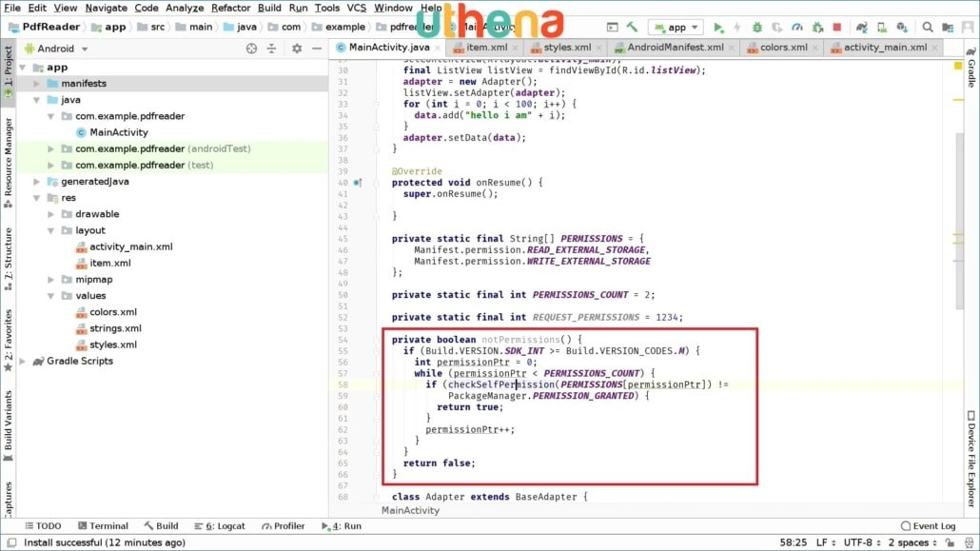
Task: Click the yellow inspection indicator square
Action: (958, 66)
